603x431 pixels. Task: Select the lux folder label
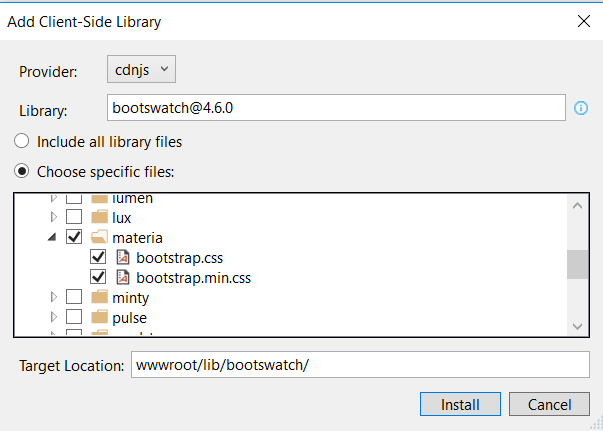point(122,218)
